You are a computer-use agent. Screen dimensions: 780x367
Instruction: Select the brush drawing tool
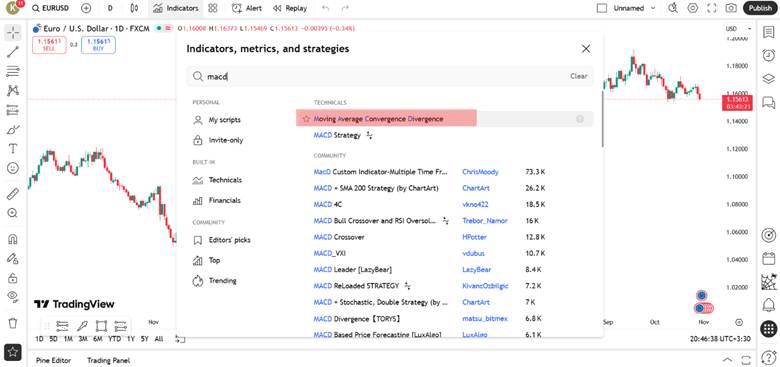click(13, 130)
